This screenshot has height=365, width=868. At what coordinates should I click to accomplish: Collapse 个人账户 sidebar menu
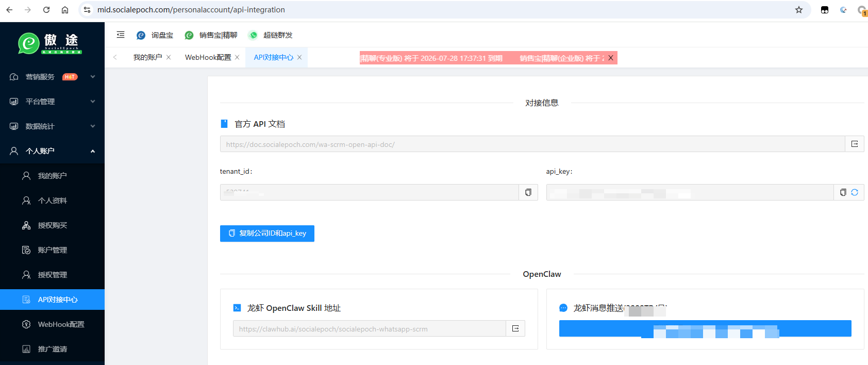click(x=52, y=151)
